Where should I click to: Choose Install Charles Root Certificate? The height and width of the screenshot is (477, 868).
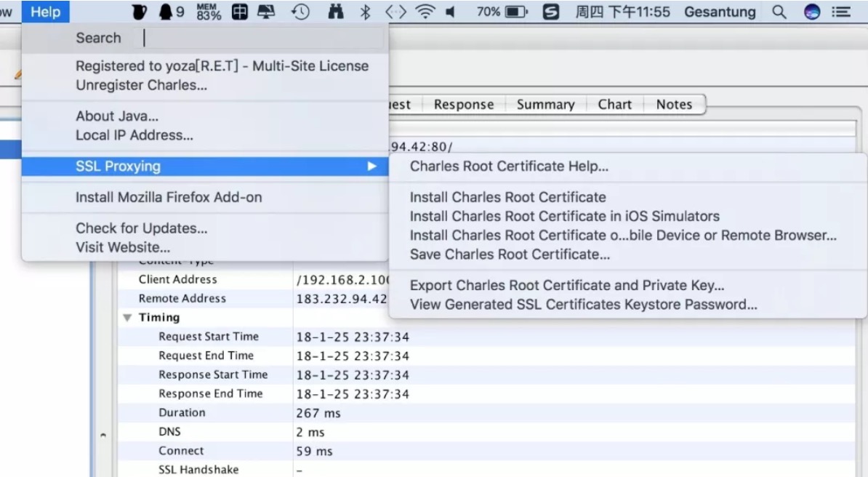coord(507,197)
